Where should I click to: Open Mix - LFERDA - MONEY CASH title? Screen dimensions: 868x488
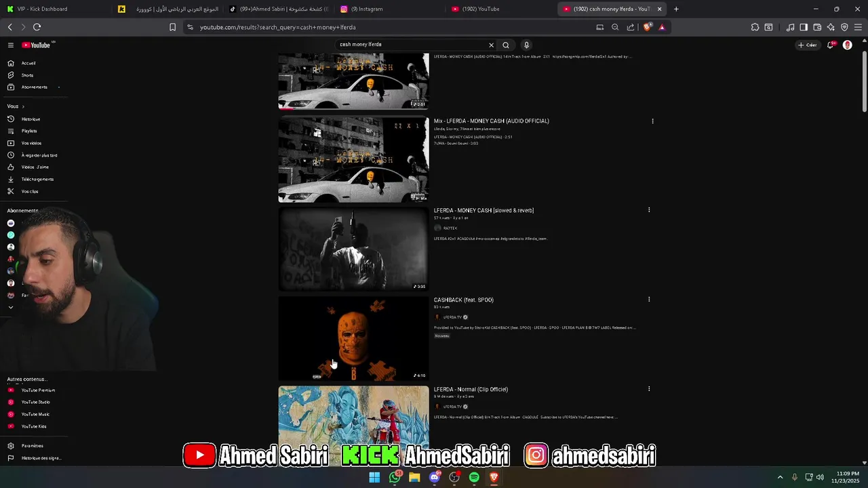click(x=492, y=121)
